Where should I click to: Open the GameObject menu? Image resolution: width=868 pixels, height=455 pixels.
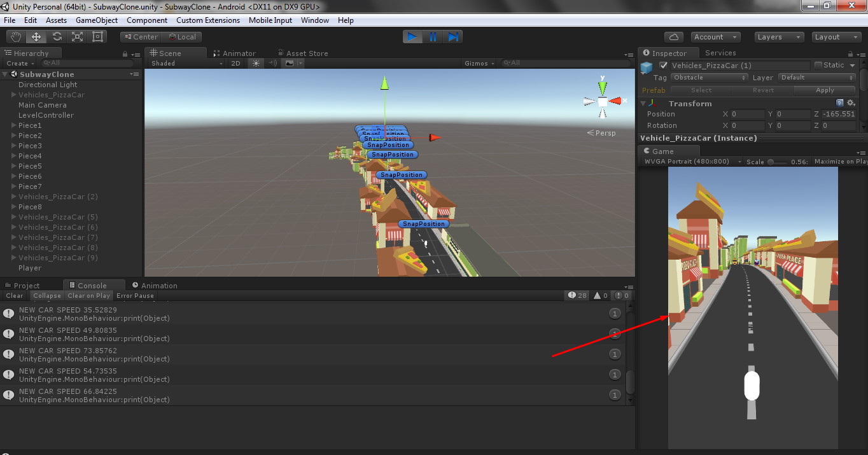[97, 20]
